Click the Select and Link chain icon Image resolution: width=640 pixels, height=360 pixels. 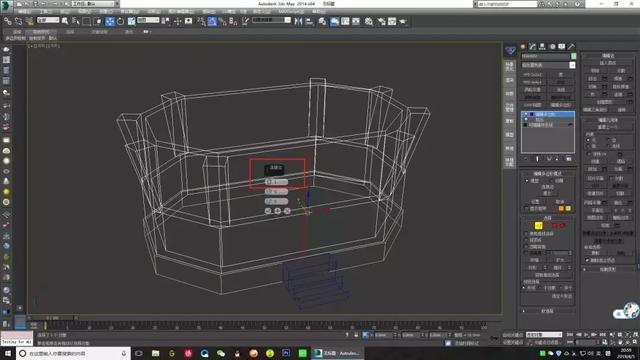(x=7, y=21)
